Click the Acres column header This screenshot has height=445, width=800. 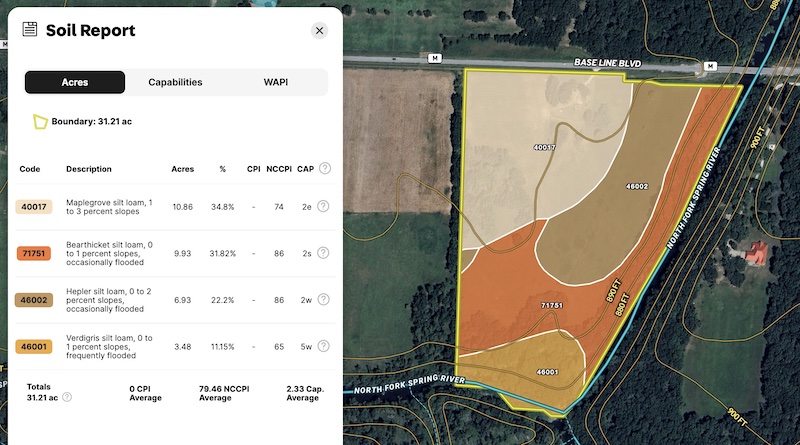coord(182,169)
